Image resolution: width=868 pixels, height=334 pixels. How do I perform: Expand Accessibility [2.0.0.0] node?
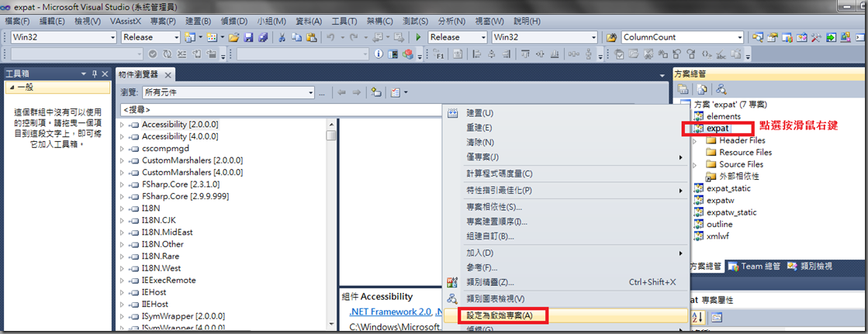pyautogui.click(x=123, y=125)
